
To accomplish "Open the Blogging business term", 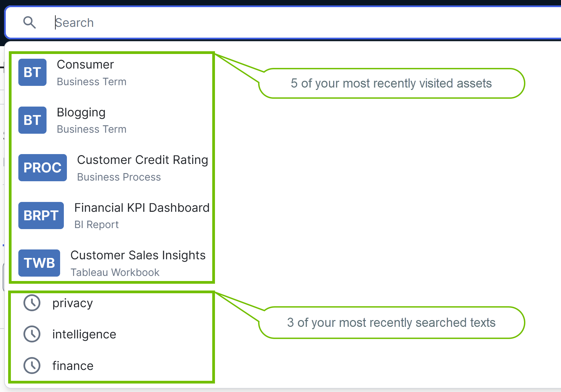I will (x=81, y=112).
